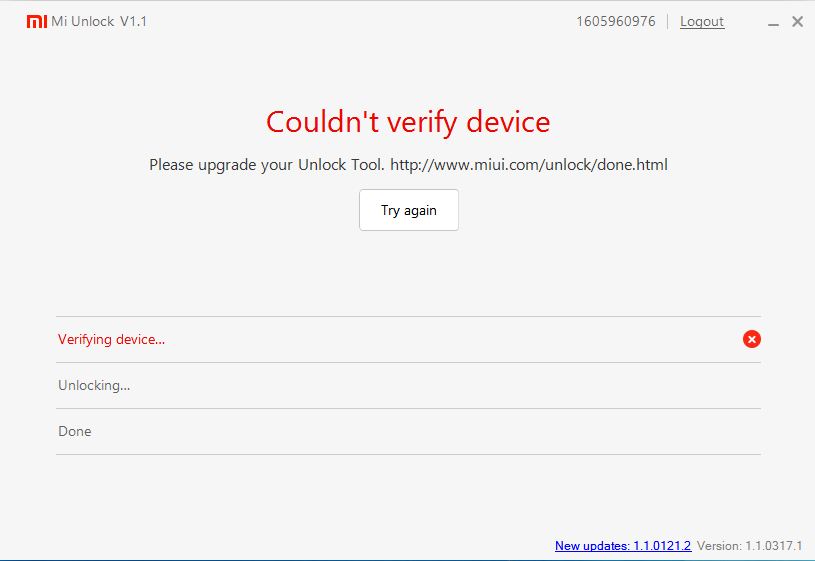Click the account ID 1605960976

pos(616,22)
